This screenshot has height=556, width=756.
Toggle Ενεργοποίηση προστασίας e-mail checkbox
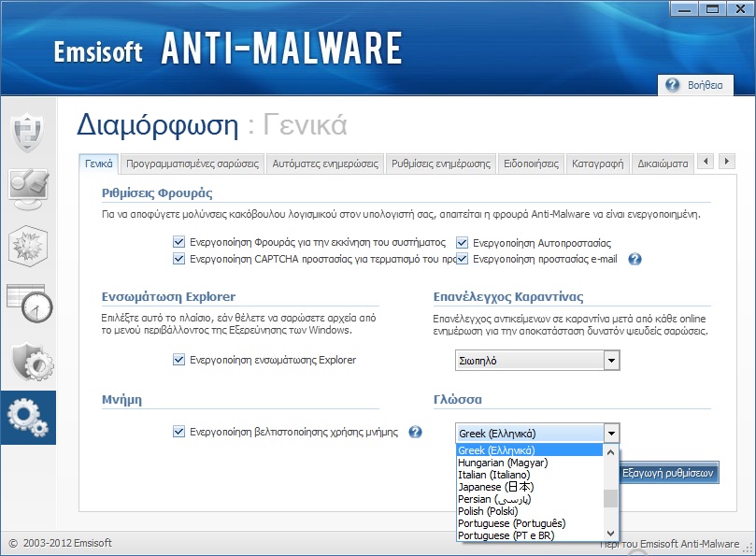[x=462, y=259]
